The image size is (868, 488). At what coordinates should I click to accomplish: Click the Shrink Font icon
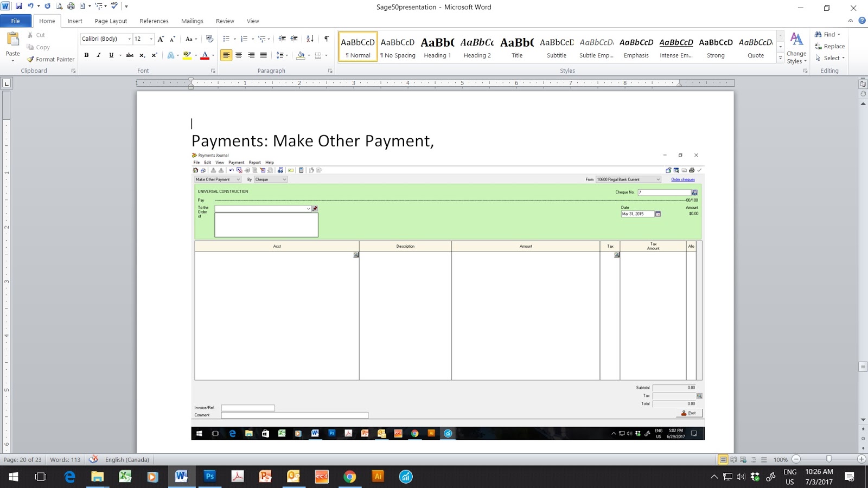[173, 39]
